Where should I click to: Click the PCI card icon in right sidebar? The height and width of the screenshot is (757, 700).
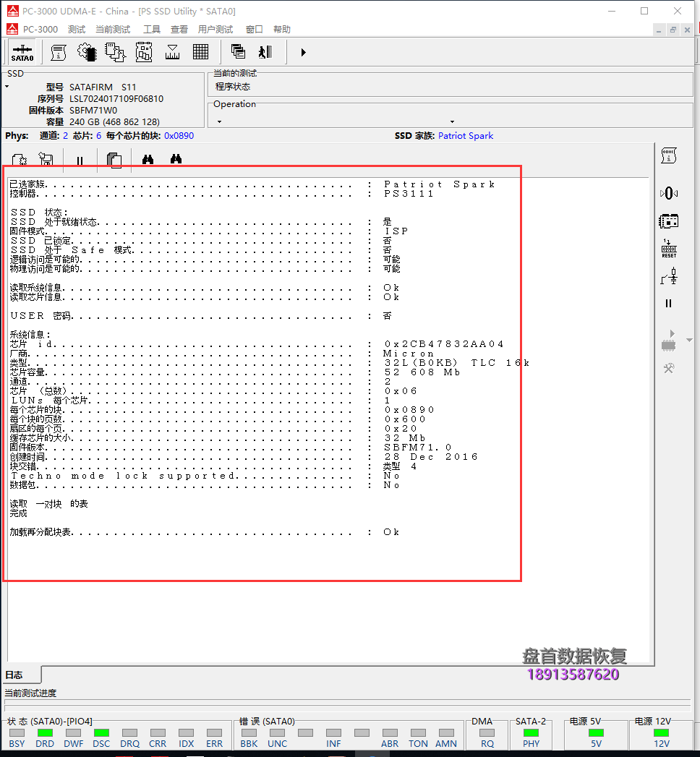[x=669, y=221]
